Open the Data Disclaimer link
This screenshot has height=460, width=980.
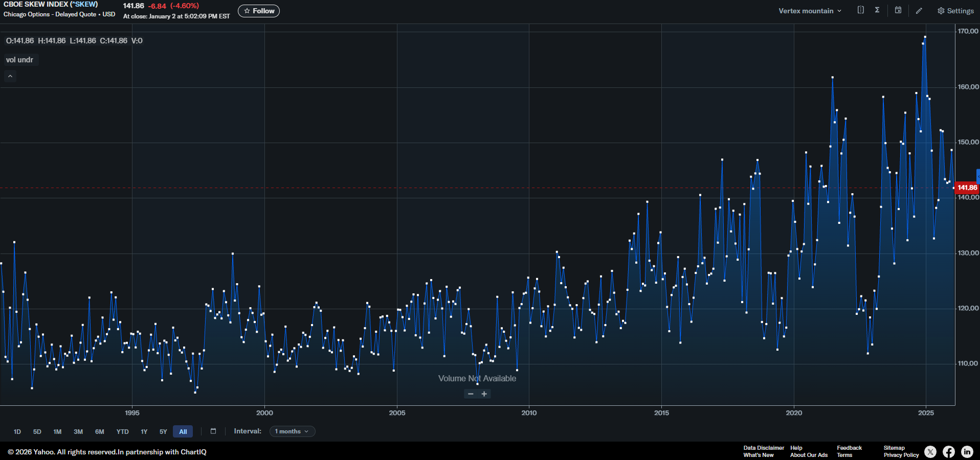(x=763, y=448)
